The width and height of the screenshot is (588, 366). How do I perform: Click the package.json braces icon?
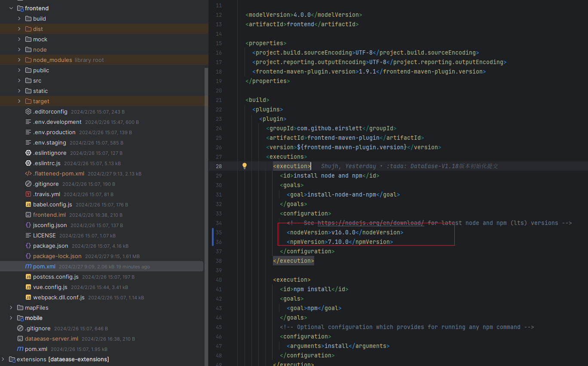[28, 246]
